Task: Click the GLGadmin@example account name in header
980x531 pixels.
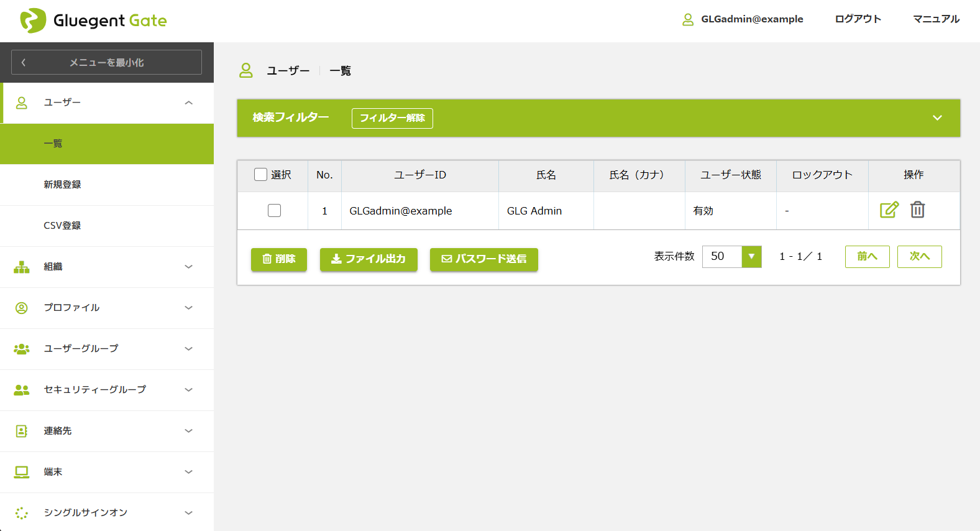Action: [x=752, y=19]
